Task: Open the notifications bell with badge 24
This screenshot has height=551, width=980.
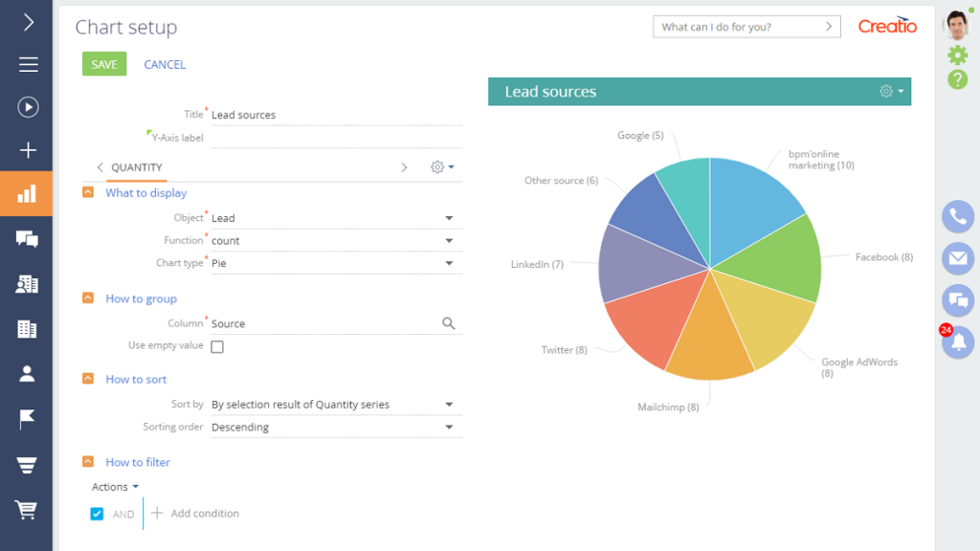Action: (957, 342)
